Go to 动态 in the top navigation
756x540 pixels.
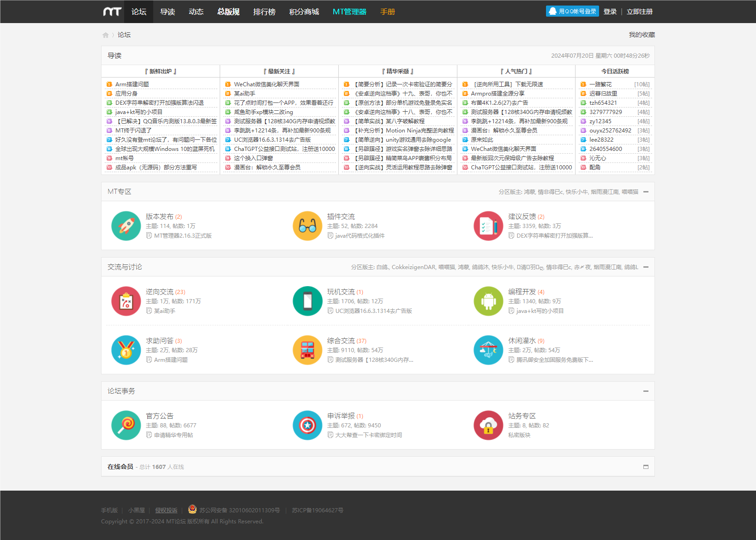tap(196, 12)
